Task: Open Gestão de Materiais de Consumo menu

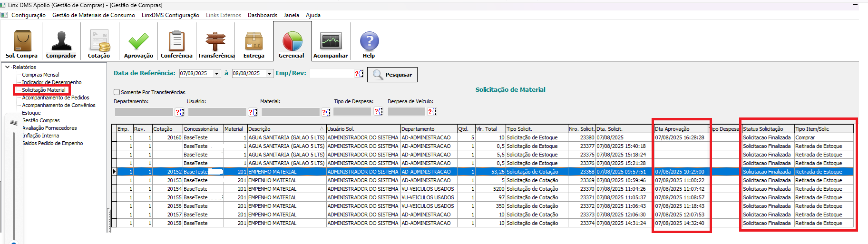Action: [94, 15]
